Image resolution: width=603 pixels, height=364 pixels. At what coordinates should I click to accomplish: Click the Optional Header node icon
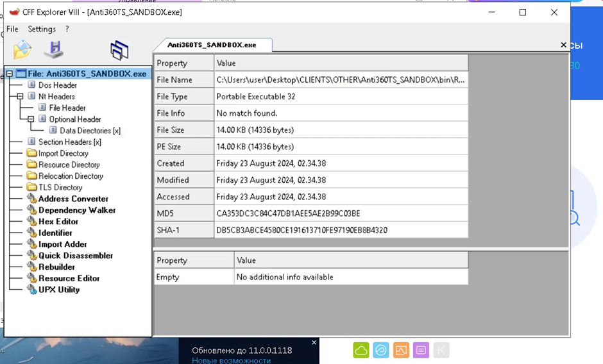43,119
